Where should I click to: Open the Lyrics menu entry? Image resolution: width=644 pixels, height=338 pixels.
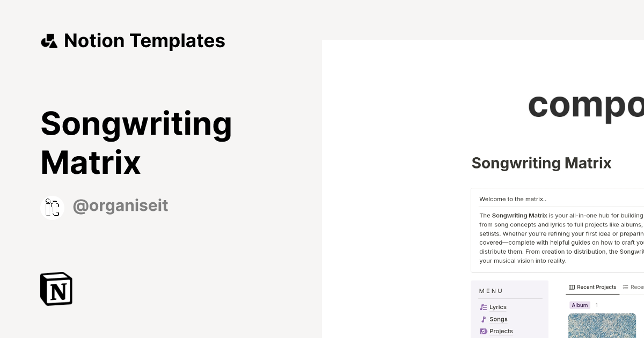(x=497, y=307)
